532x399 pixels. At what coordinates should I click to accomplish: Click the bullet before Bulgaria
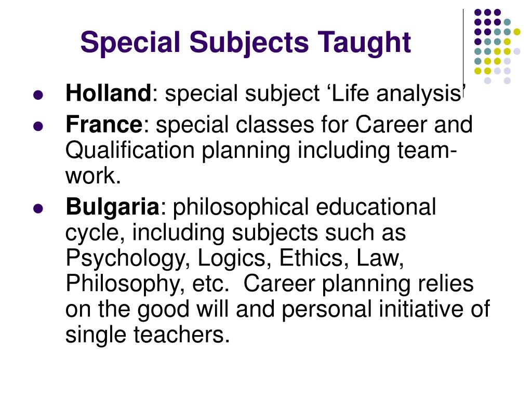38,208
